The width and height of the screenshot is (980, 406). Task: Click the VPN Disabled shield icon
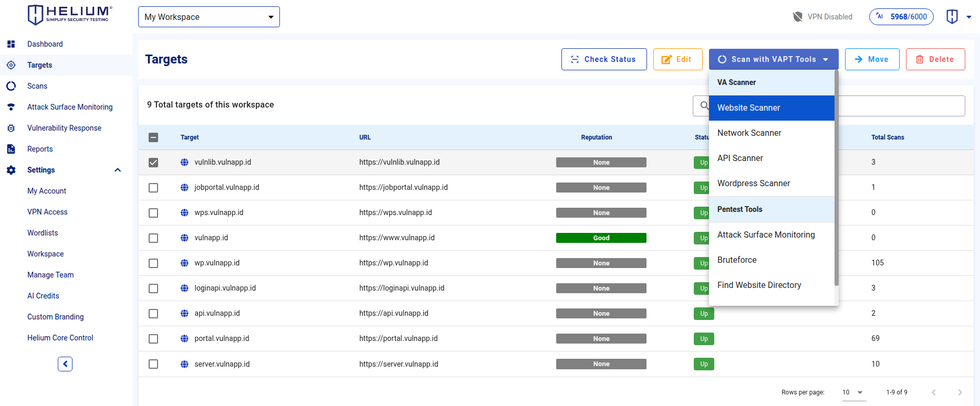(797, 17)
